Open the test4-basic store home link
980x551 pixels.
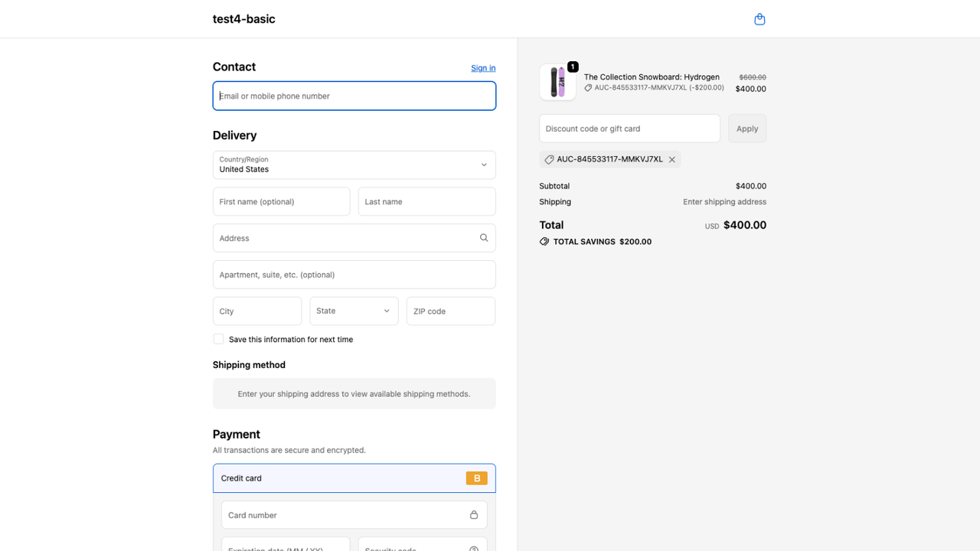(x=243, y=19)
